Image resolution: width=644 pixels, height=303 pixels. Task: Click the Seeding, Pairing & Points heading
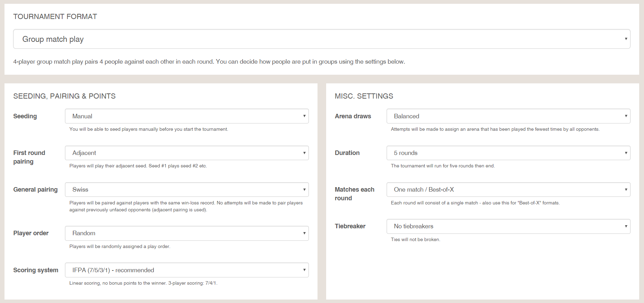64,96
